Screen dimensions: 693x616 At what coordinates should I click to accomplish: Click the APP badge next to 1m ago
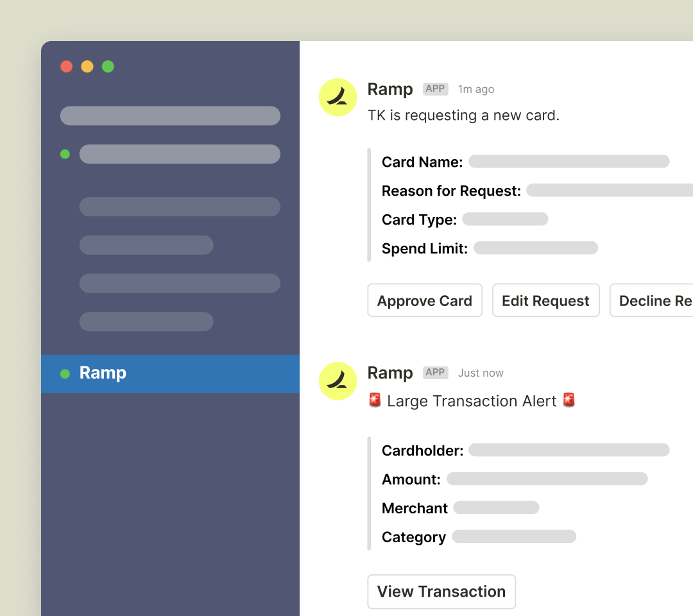pyautogui.click(x=435, y=89)
